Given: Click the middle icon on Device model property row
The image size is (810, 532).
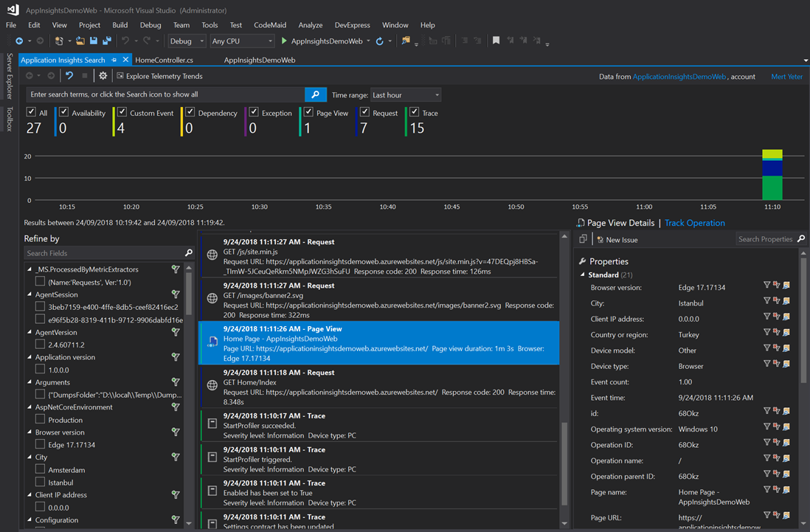Looking at the screenshot, I should [776, 348].
